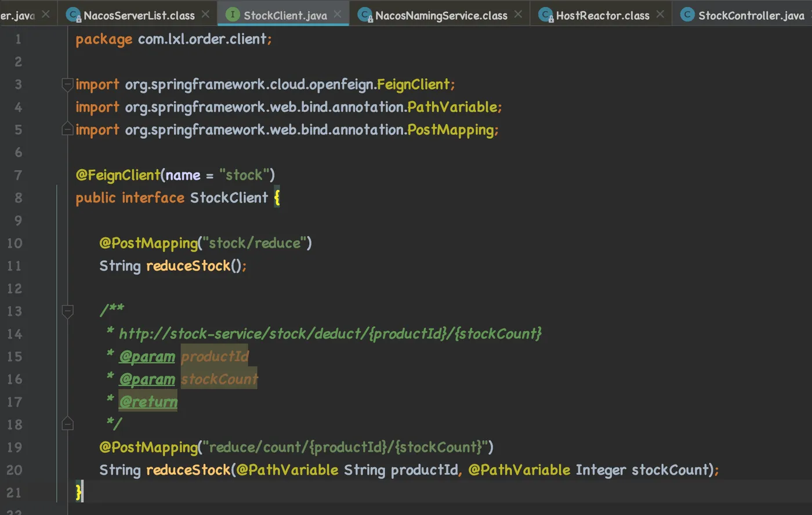Collapse the import block at line 3
This screenshot has width=812, height=515.
(67, 84)
